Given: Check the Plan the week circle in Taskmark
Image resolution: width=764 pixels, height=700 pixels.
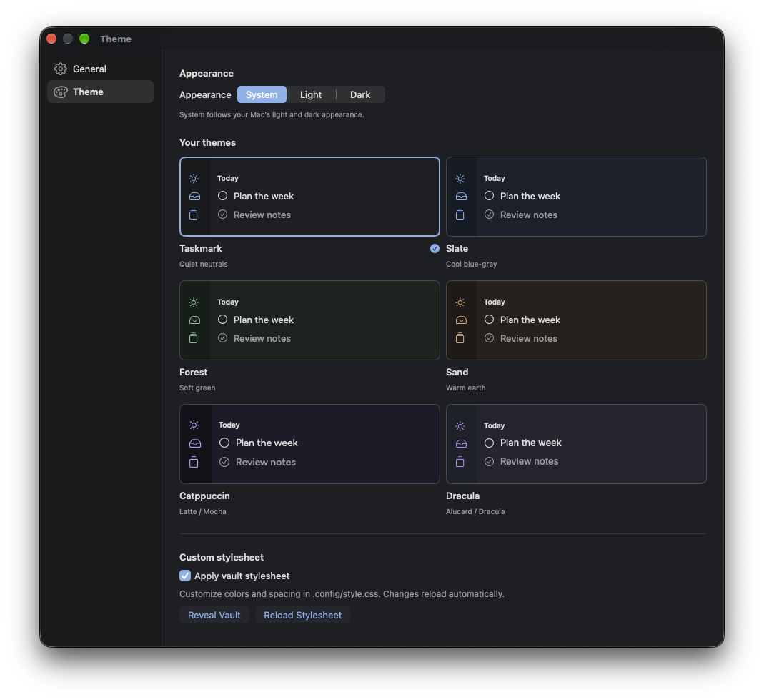Looking at the screenshot, I should tap(223, 196).
